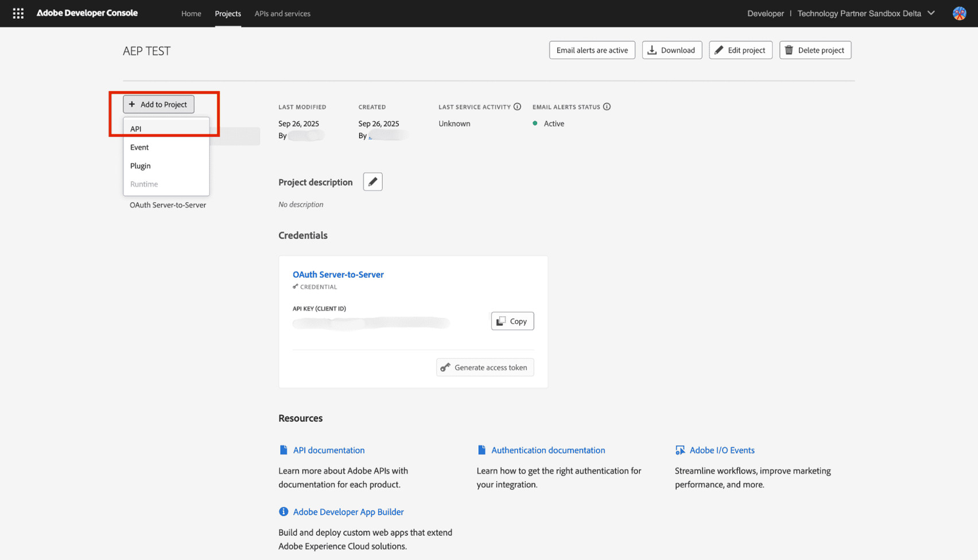Screen dimensions: 978x560
Task: Click the Adobe I/O Events icon
Action: (x=680, y=450)
